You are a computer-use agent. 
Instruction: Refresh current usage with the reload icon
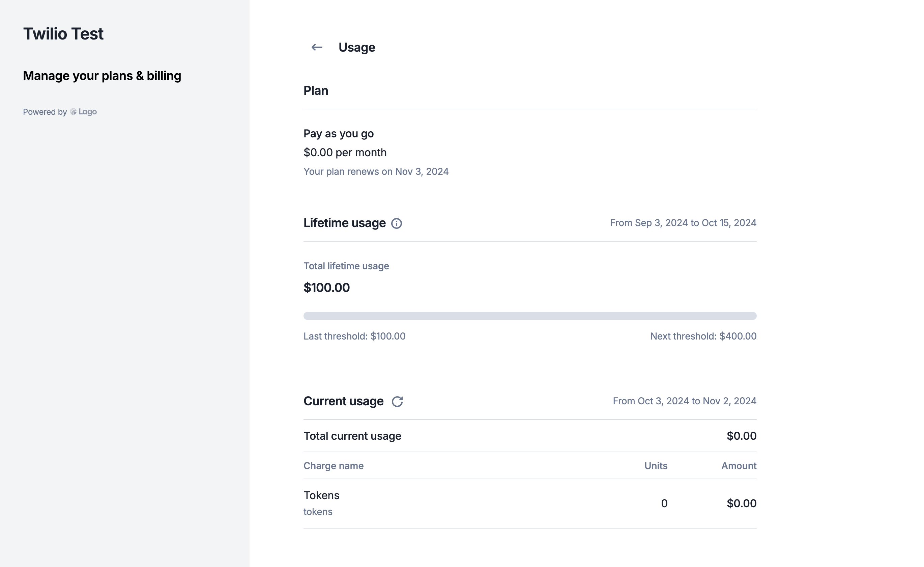(x=397, y=402)
